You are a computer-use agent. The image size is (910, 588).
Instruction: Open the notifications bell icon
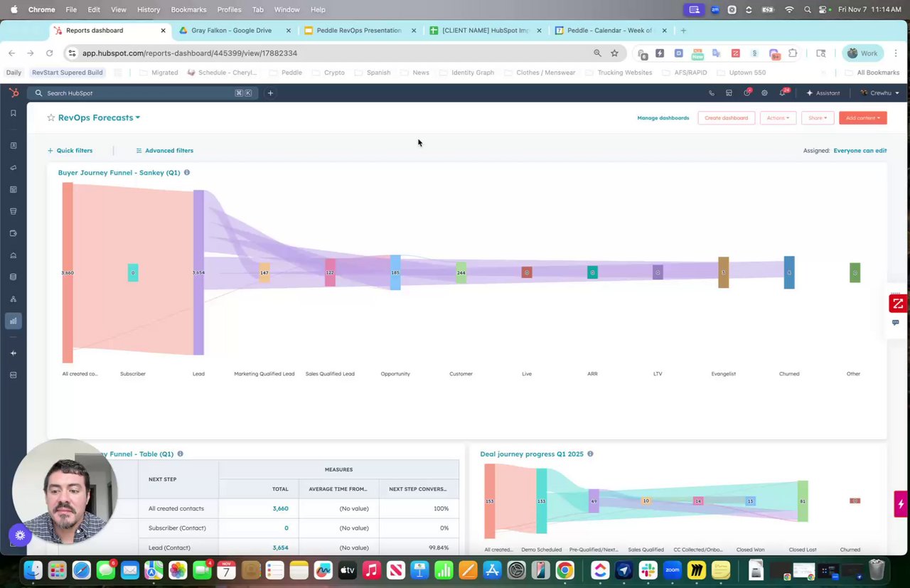tap(783, 92)
